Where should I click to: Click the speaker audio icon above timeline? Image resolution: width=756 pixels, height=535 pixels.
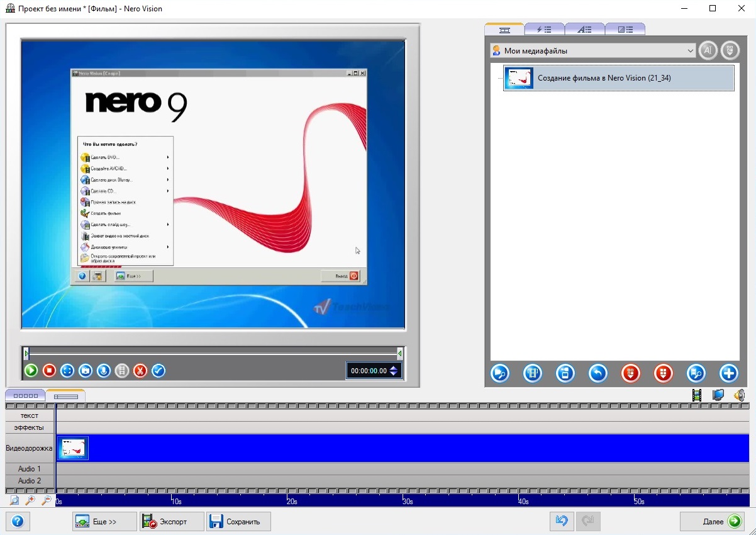coord(739,395)
